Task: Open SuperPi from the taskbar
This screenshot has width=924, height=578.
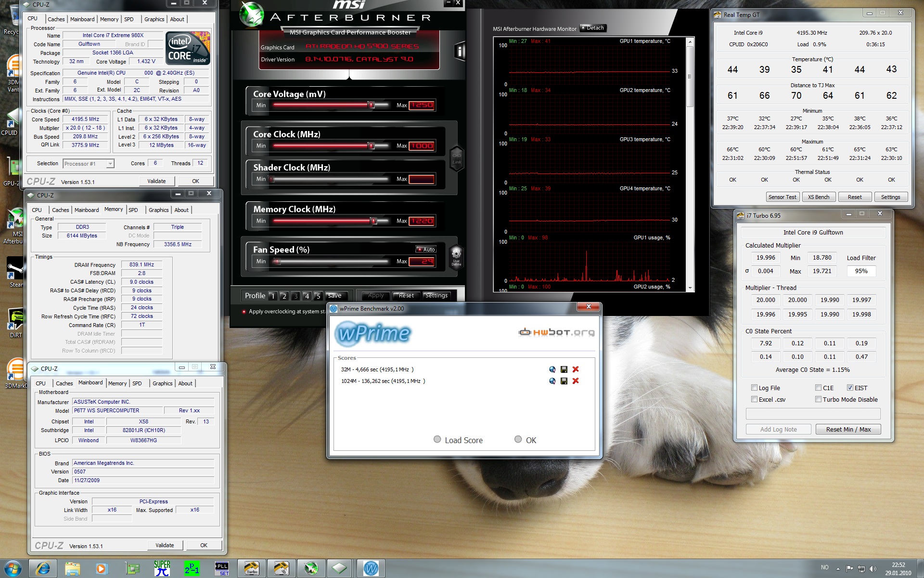Action: (162, 568)
